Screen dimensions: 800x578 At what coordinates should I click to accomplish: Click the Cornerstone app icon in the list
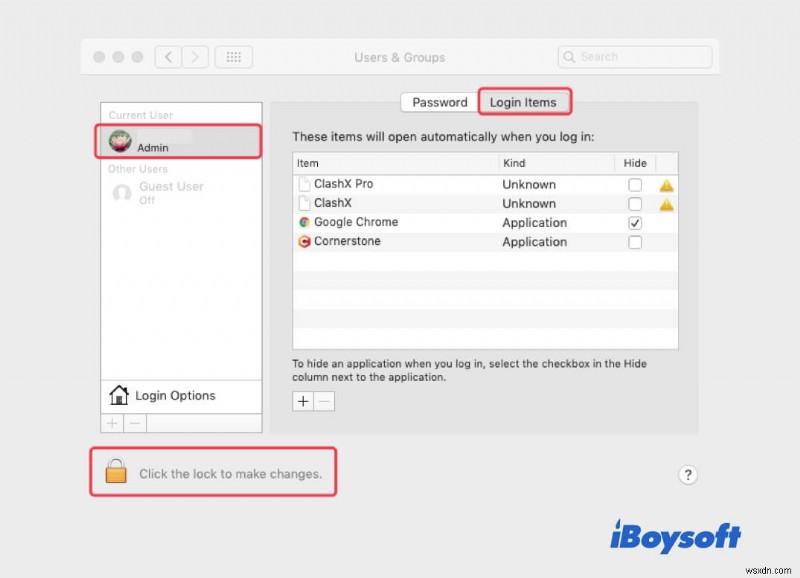(x=302, y=242)
